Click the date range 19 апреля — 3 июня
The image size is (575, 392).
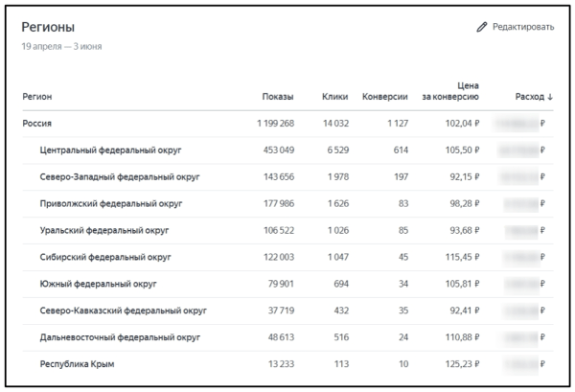coord(61,46)
